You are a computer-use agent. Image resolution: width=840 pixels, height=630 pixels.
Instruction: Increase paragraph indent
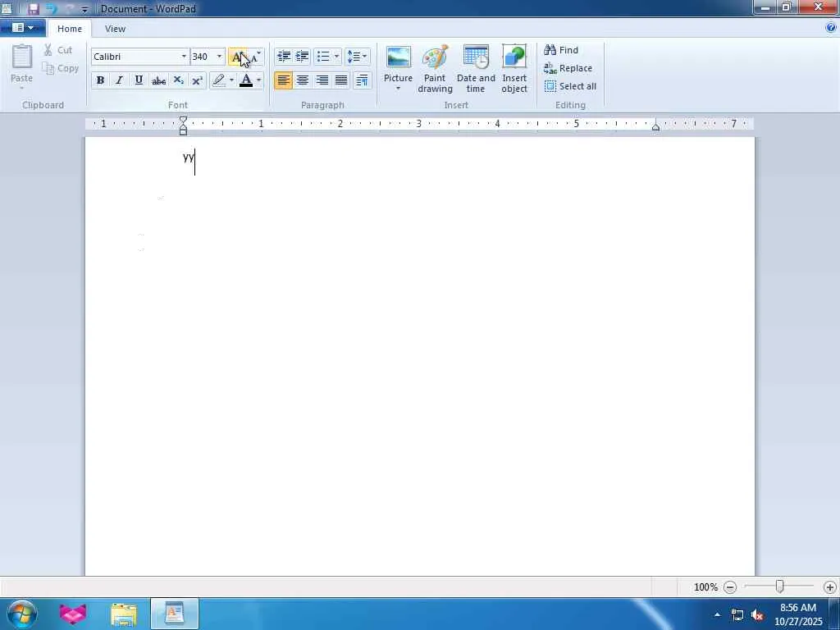[302, 57]
